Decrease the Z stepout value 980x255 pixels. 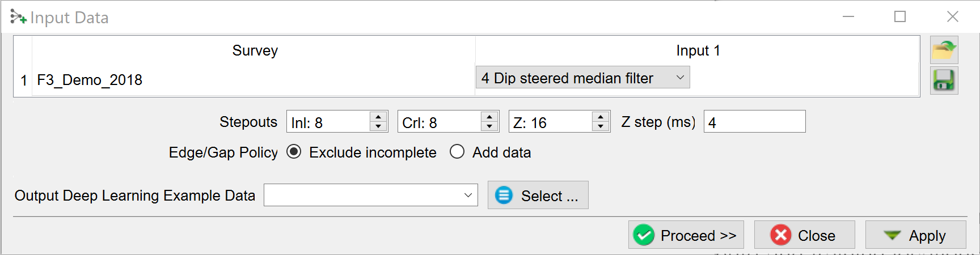[601, 126]
